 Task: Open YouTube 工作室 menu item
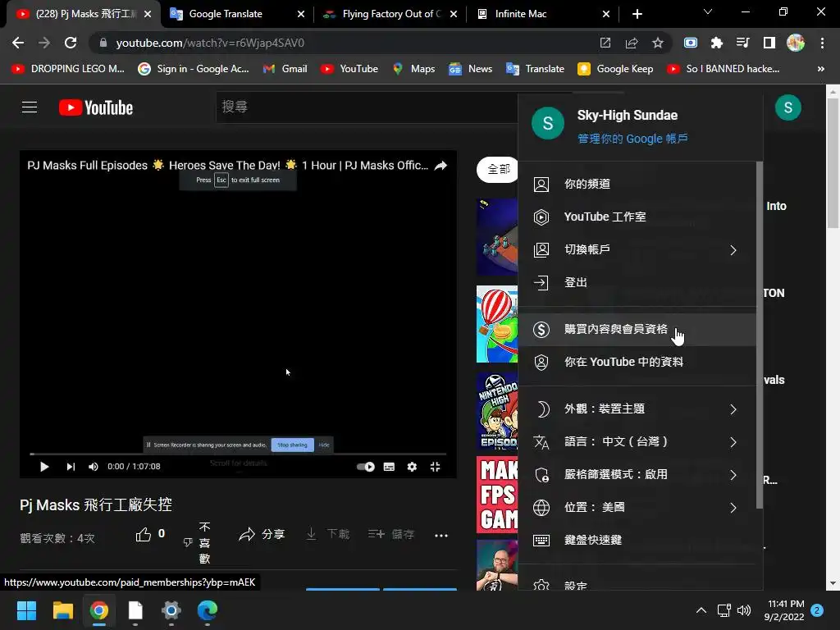coord(637,217)
